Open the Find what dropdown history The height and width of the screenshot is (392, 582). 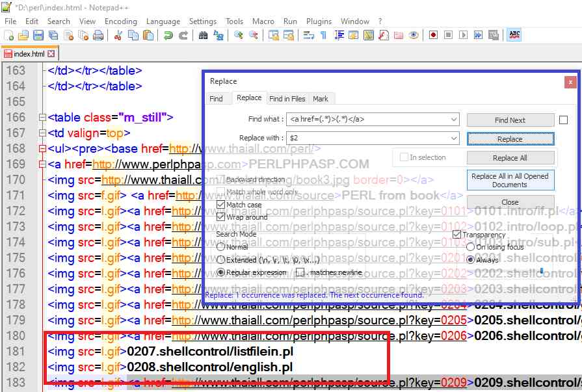click(454, 119)
